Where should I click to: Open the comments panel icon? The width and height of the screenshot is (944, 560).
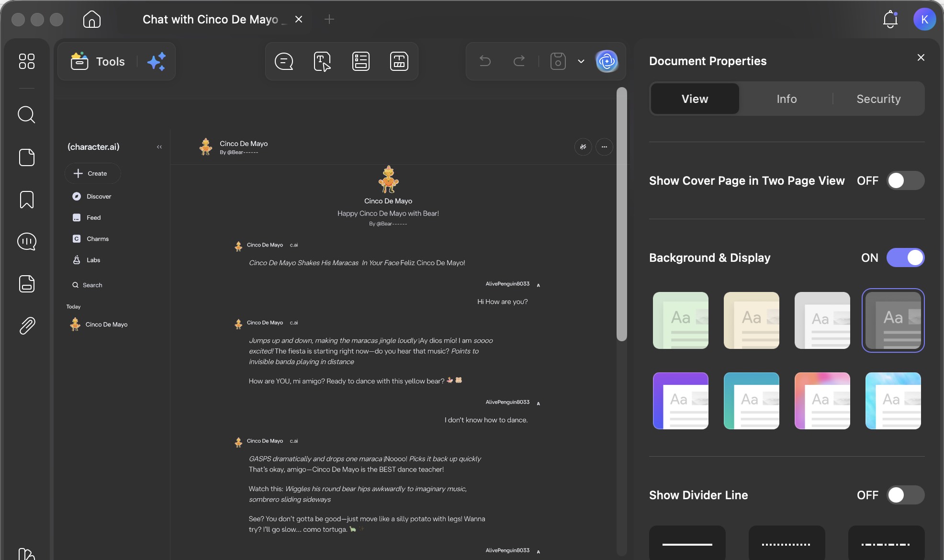click(x=27, y=242)
